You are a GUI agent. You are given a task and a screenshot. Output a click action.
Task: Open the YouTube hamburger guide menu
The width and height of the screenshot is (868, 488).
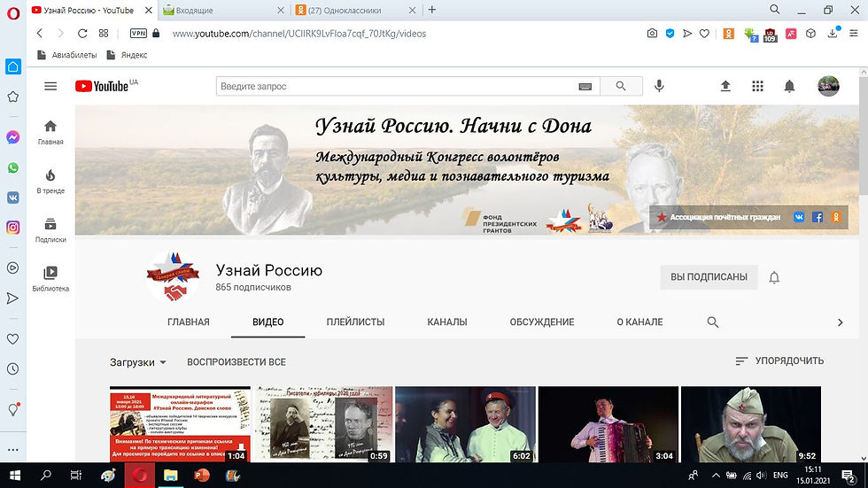point(50,86)
